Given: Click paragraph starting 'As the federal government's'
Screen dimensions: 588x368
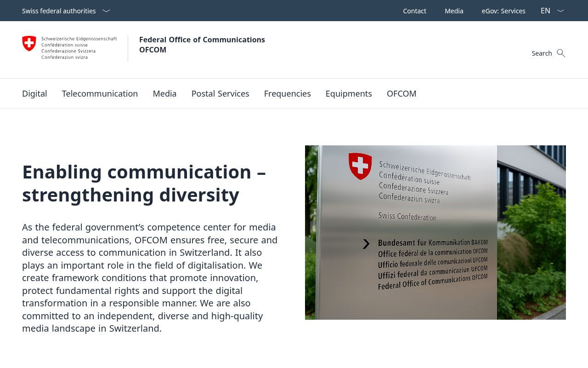Looking at the screenshot, I should click(x=150, y=278).
